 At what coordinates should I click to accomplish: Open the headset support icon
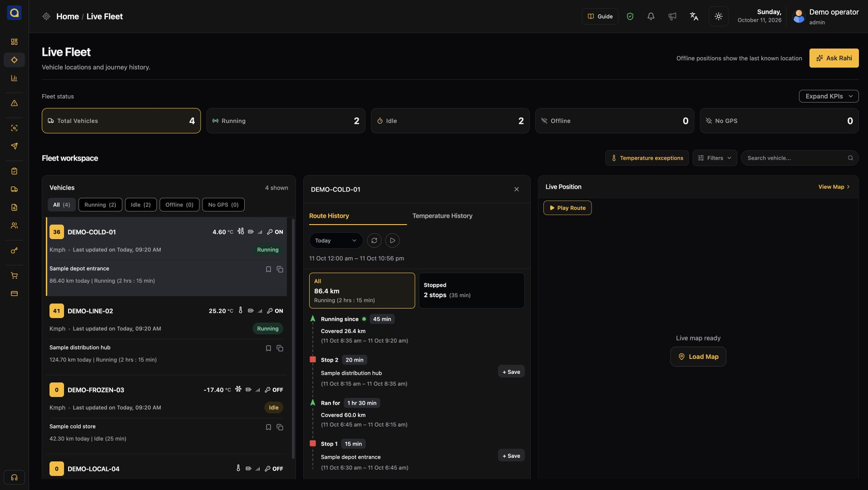tap(14, 477)
